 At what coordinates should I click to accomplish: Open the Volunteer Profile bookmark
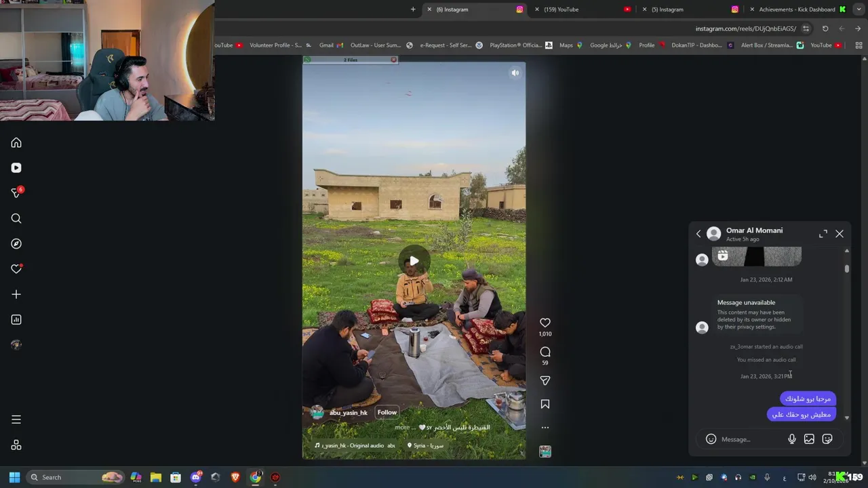click(x=280, y=45)
